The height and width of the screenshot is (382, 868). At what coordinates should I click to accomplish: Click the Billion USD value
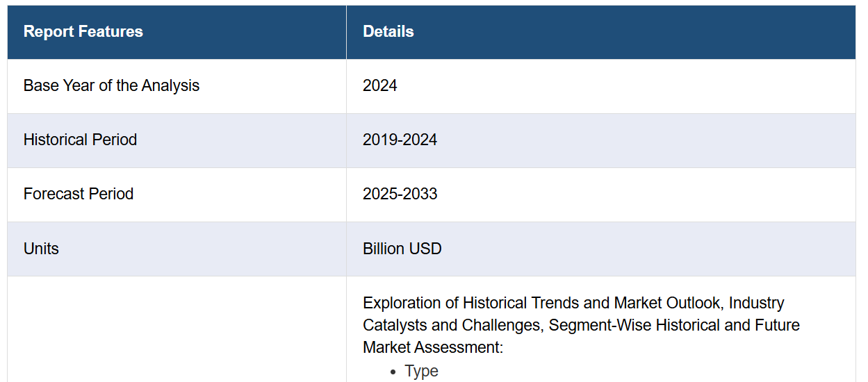coord(402,249)
